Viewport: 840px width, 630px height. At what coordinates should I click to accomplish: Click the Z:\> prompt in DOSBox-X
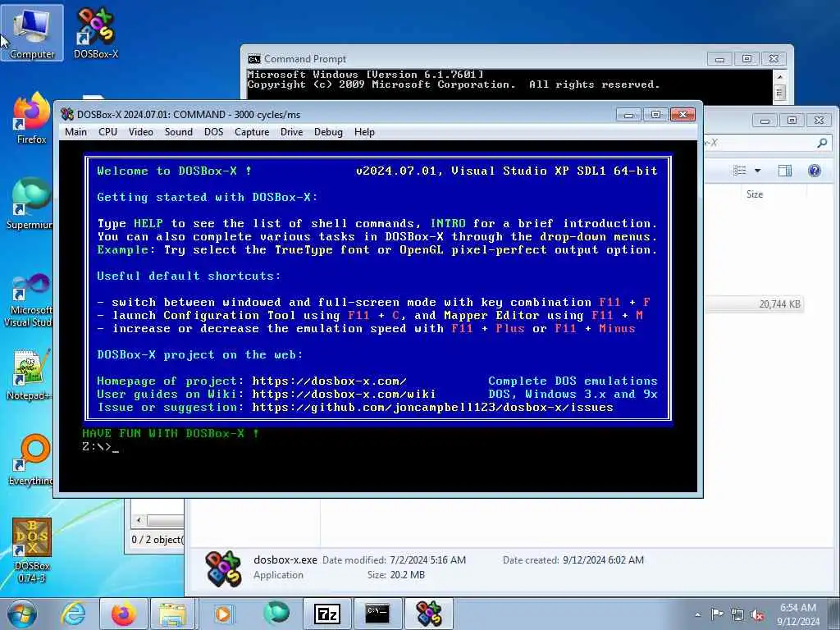97,447
